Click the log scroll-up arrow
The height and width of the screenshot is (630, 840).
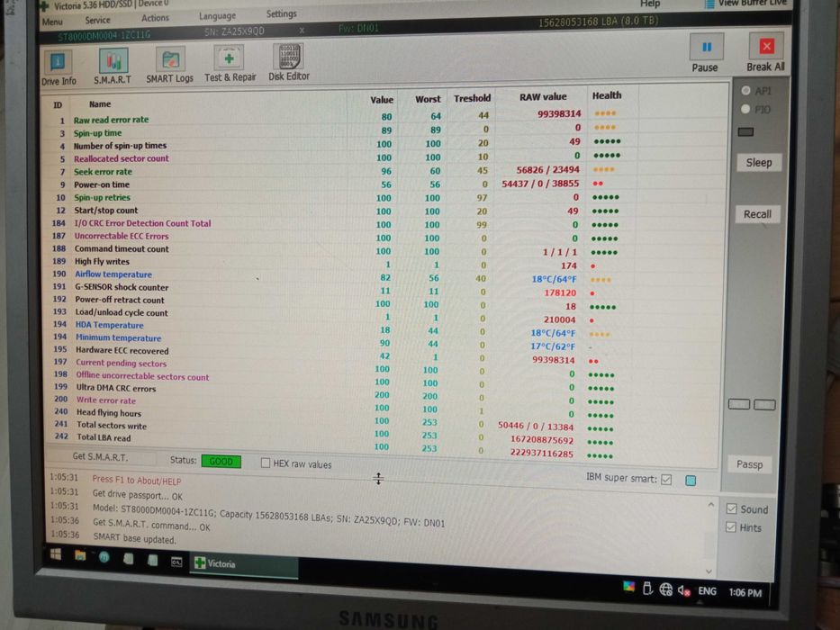tap(711, 505)
